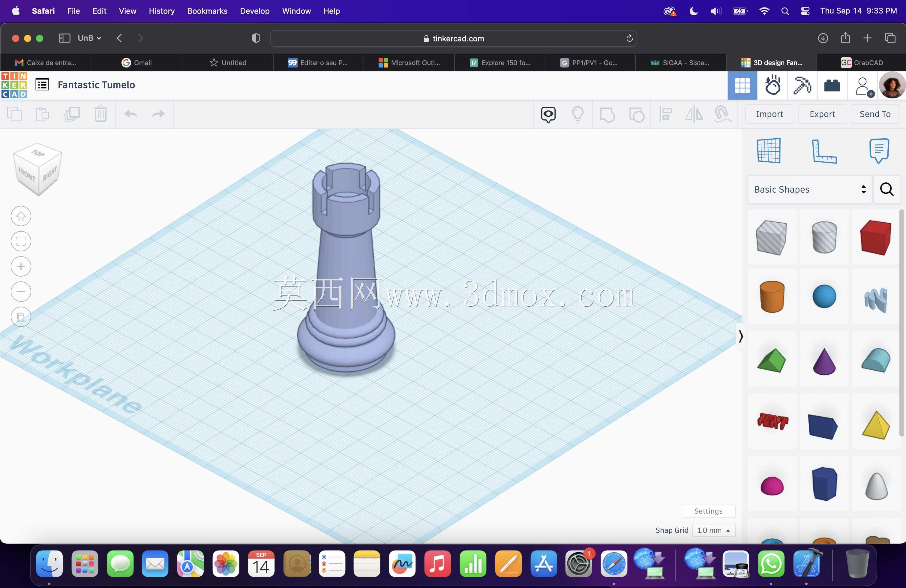Screen dimensions: 906x588
Task: Select the purple Cone shape
Action: 824,361
